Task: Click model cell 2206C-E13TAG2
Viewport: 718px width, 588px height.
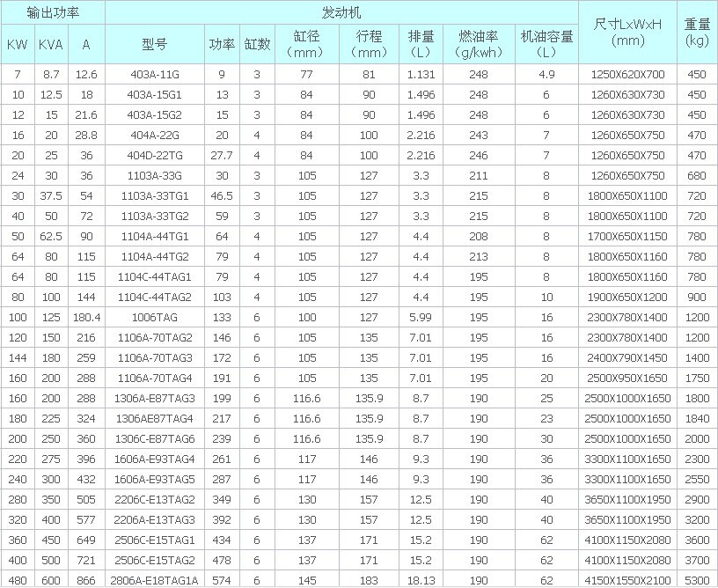Action: (155, 499)
